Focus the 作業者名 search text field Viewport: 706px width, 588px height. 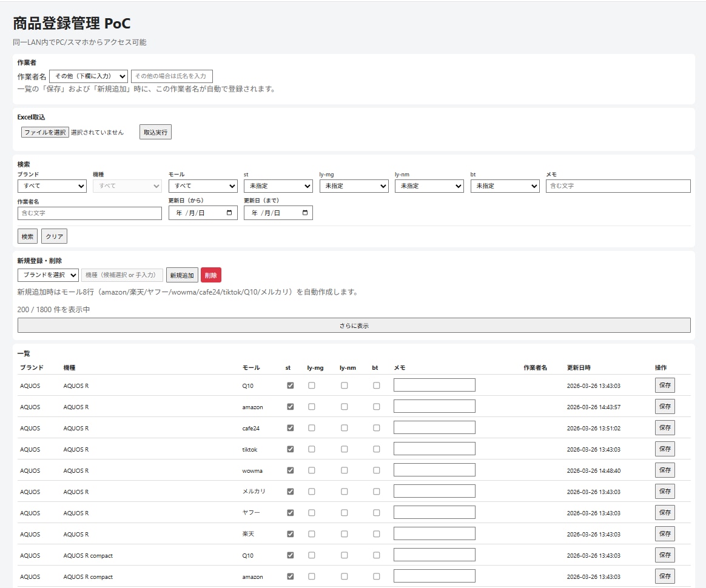[x=90, y=213]
